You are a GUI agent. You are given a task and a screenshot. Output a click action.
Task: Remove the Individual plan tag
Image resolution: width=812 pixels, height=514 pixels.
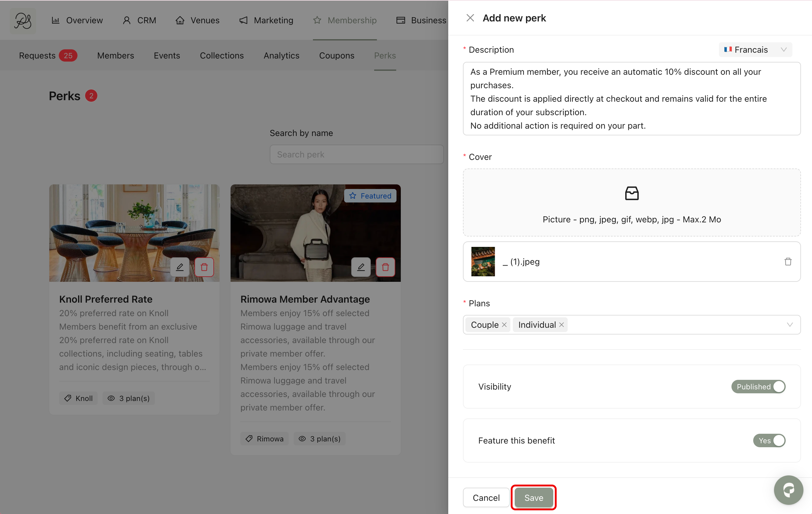pos(562,325)
